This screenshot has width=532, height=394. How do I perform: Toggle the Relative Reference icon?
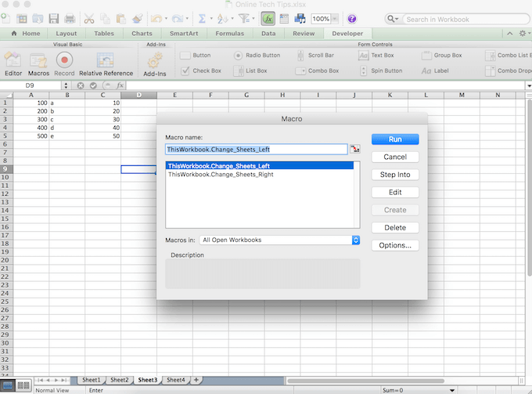106,61
